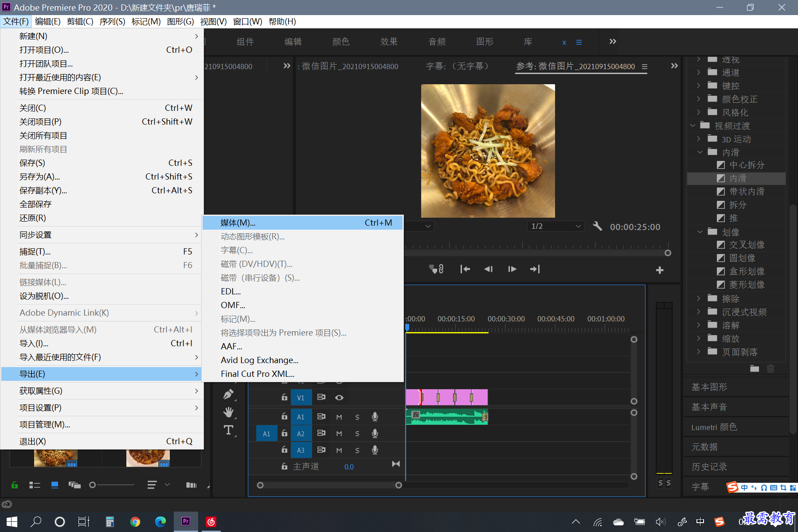Enable voice-over record on A2
This screenshot has height=532, width=798.
point(375,434)
